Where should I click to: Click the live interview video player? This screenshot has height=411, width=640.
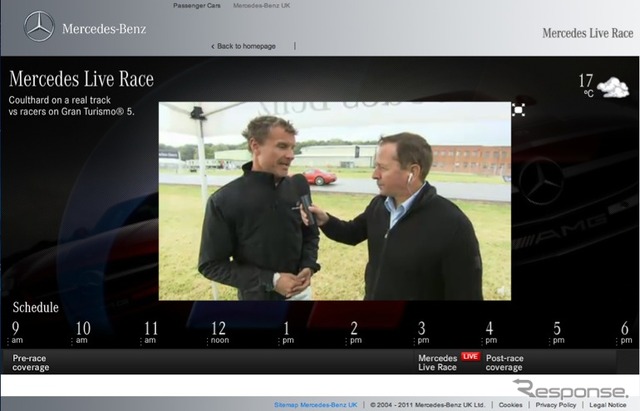(335, 201)
